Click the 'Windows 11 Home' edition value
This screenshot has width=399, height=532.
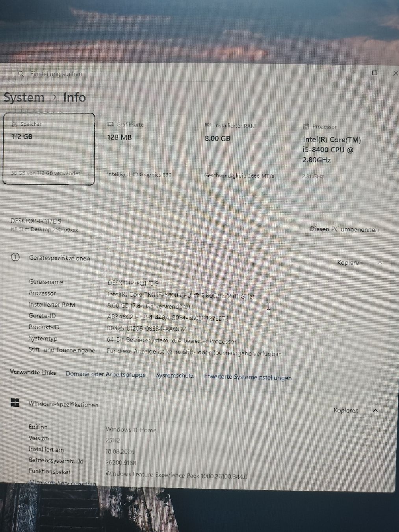(131, 430)
